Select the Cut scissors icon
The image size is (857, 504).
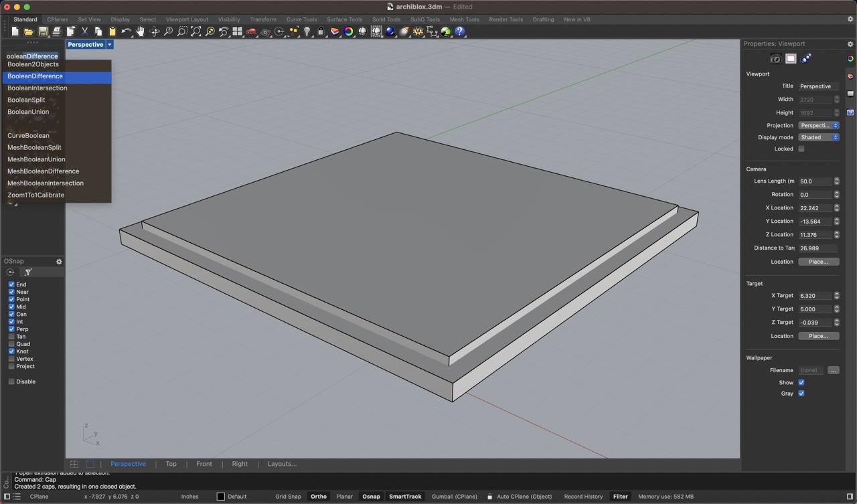[85, 31]
